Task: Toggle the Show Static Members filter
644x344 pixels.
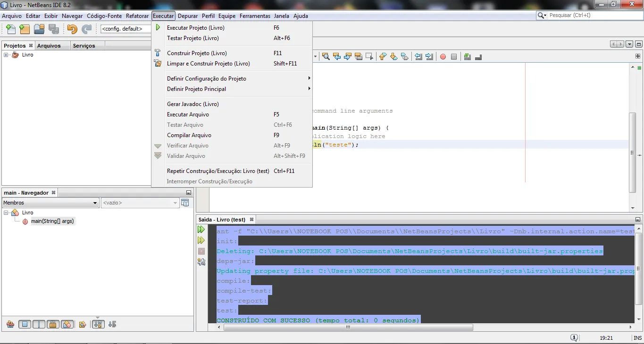Action: (x=39, y=324)
